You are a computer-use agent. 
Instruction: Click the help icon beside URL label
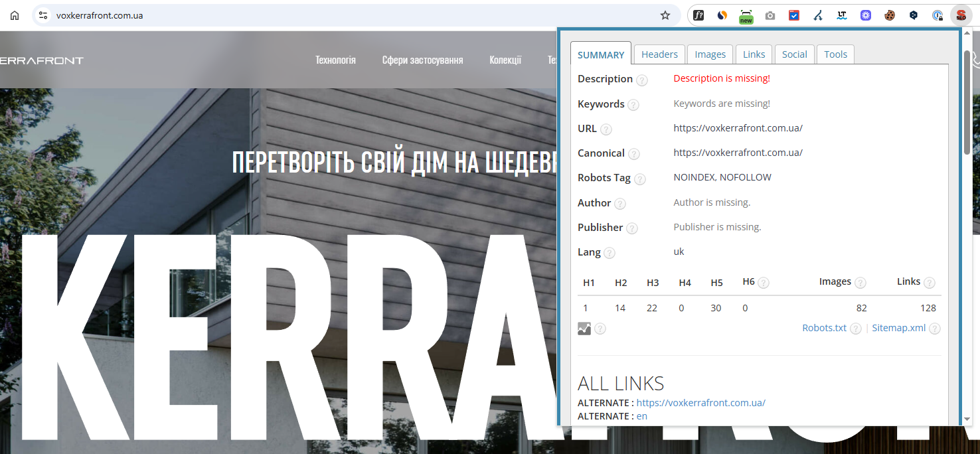click(606, 129)
